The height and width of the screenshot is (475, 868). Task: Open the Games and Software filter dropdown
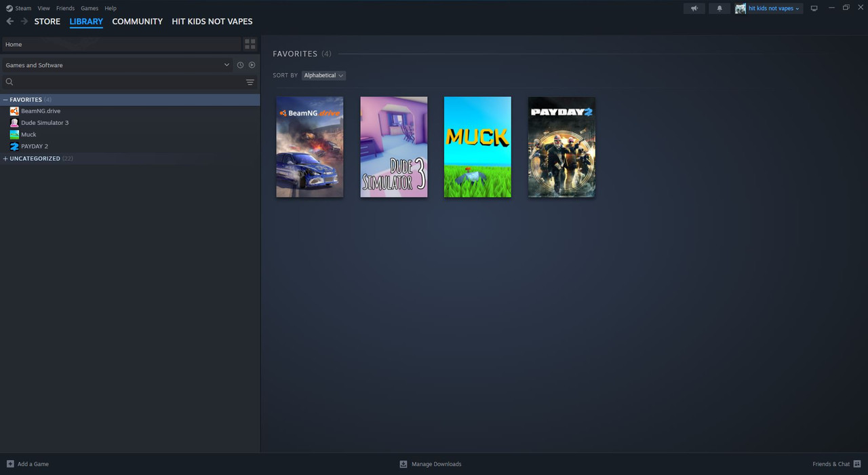117,65
